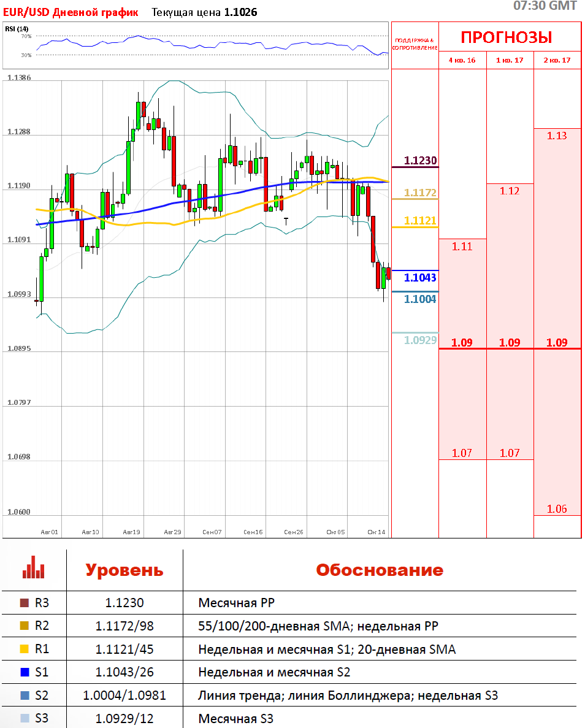The image size is (585, 728).
Task: Click the ПРОГНОЗЫ heading
Action: tap(507, 37)
